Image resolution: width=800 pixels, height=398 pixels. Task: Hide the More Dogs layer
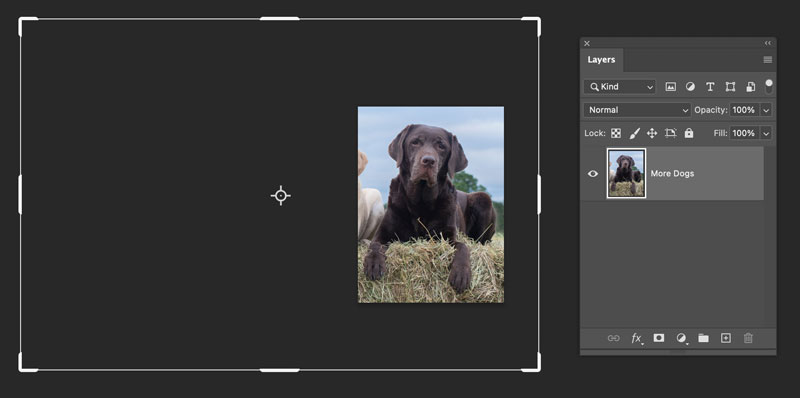pyautogui.click(x=592, y=173)
